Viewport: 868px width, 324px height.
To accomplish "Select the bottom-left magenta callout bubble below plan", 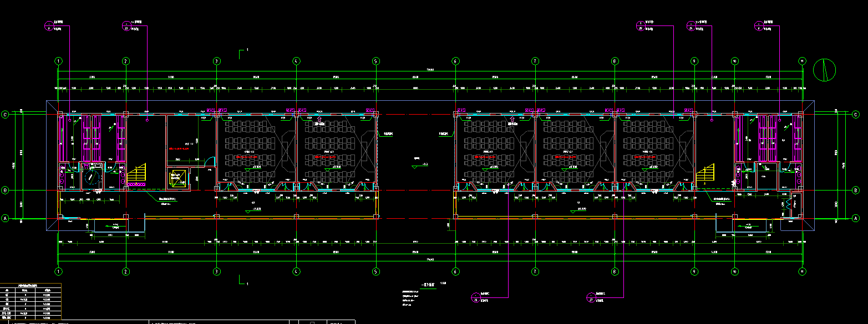I will (x=476, y=297).
